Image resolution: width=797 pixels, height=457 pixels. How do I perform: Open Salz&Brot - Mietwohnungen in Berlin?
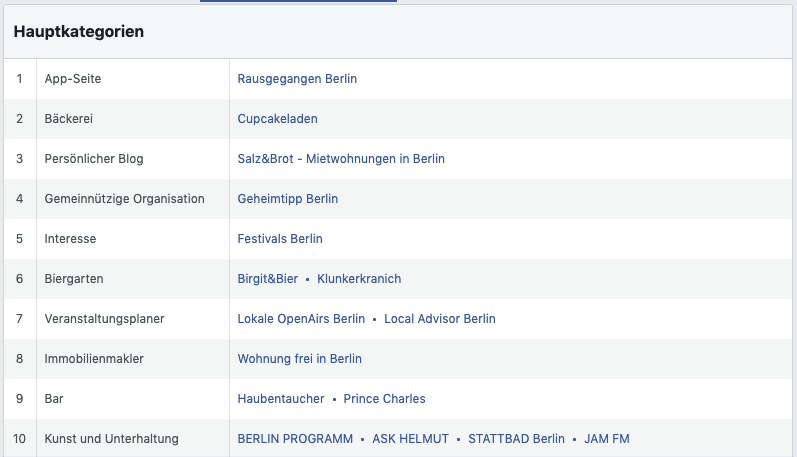pyautogui.click(x=341, y=159)
